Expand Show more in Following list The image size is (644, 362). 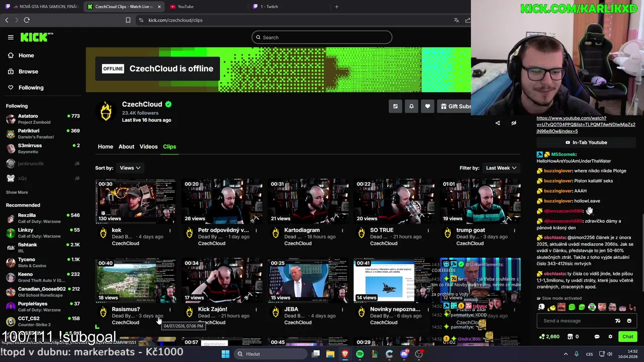[x=17, y=192]
